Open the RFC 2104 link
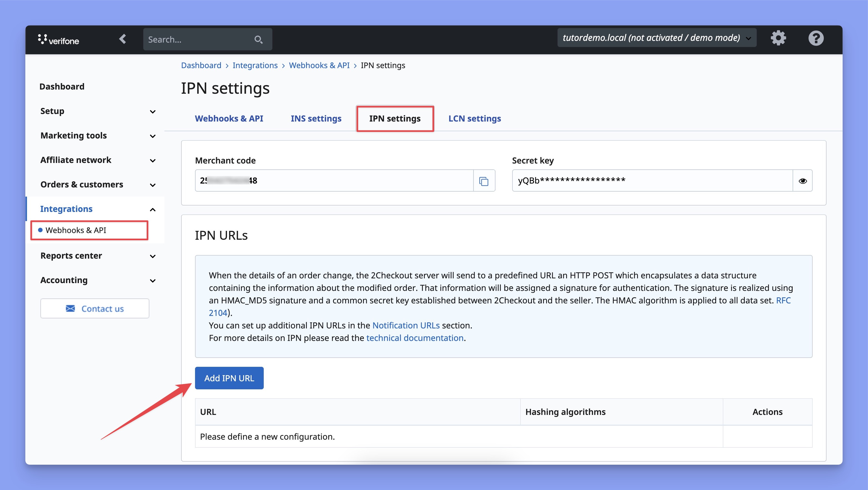Image resolution: width=868 pixels, height=490 pixels. point(783,300)
